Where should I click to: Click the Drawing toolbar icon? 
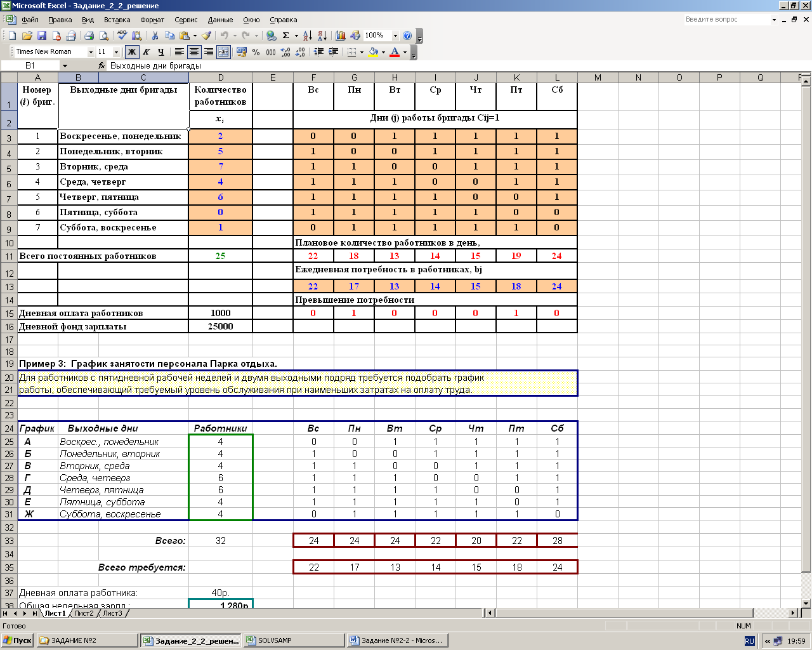click(355, 36)
